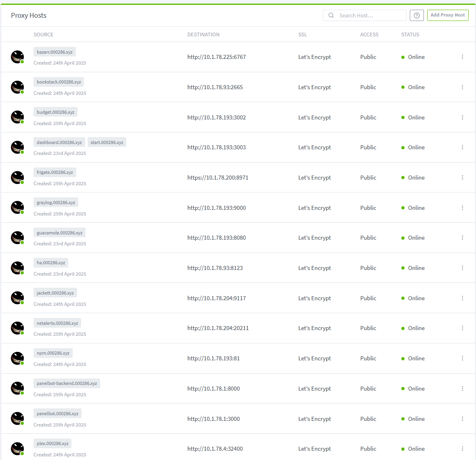Click avatar icon in graylog.000286.xyz row
Image resolution: width=476 pixels, height=460 pixels.
17,207
